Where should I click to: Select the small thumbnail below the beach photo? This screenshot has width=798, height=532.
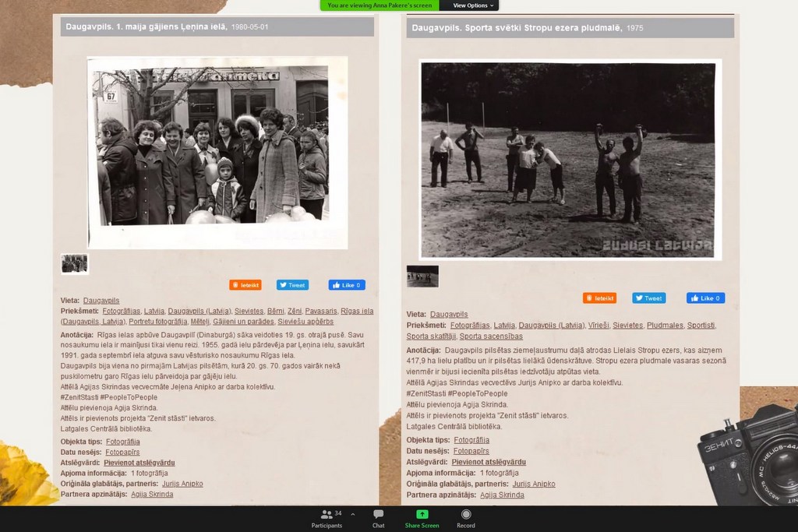click(422, 277)
